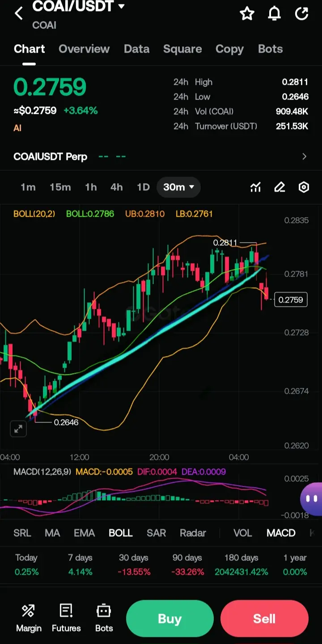Select the drawing pencil tool
Viewport: 322px width, 644px height.
280,187
